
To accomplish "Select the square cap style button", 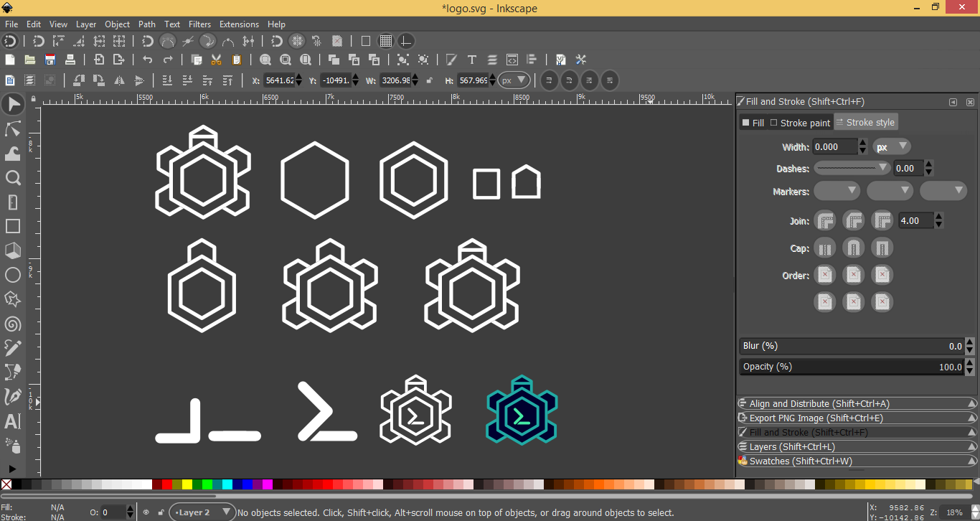I will [x=882, y=248].
